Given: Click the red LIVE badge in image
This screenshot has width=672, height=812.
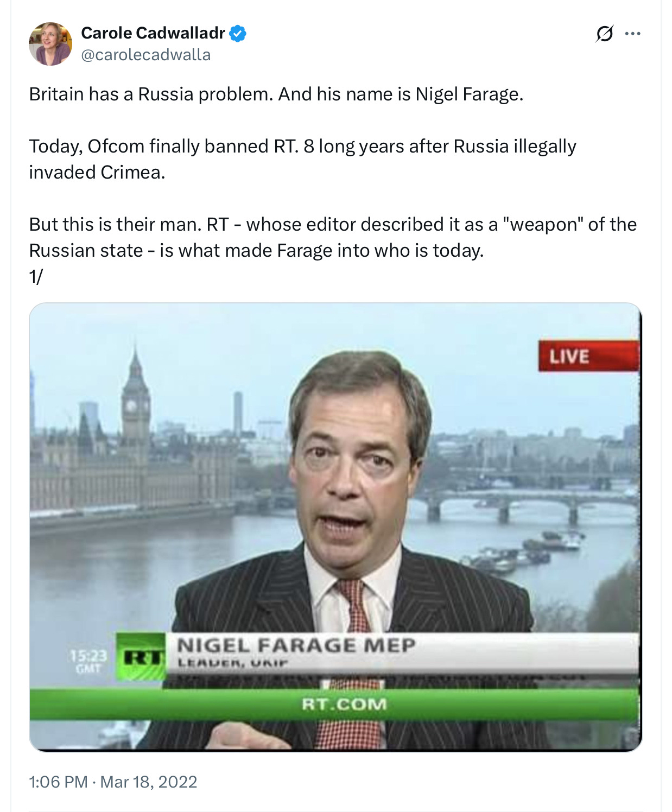Looking at the screenshot, I should tap(588, 356).
